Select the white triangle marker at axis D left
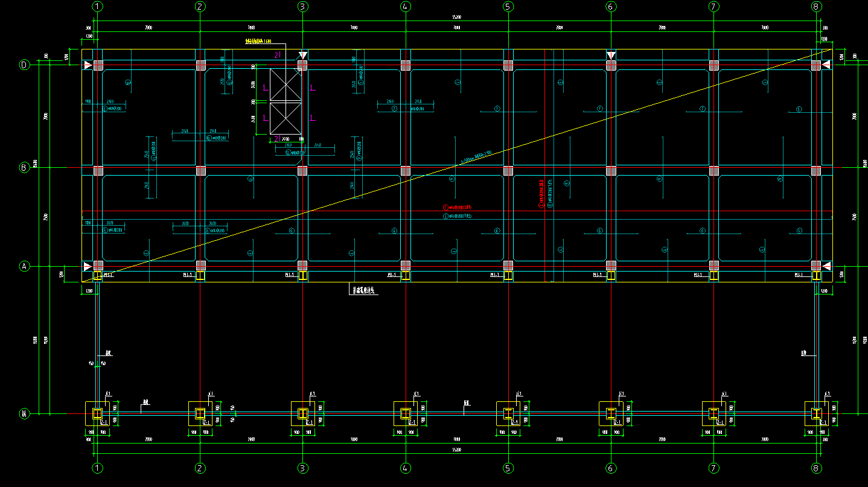 point(88,65)
